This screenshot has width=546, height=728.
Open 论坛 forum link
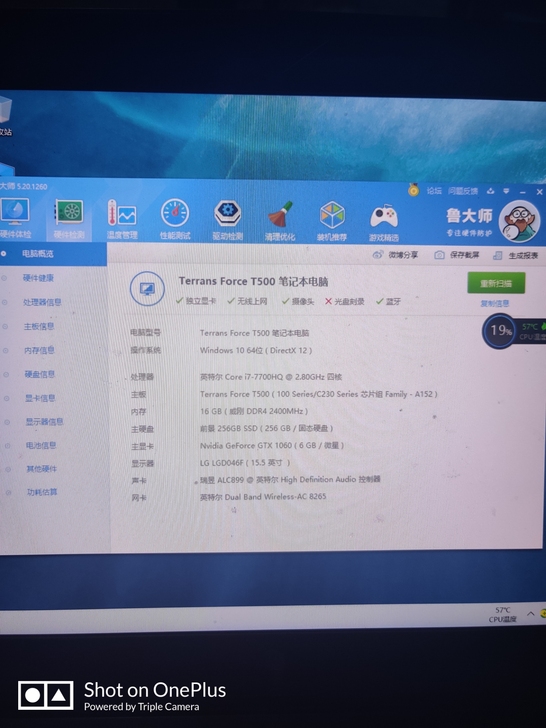(434, 190)
